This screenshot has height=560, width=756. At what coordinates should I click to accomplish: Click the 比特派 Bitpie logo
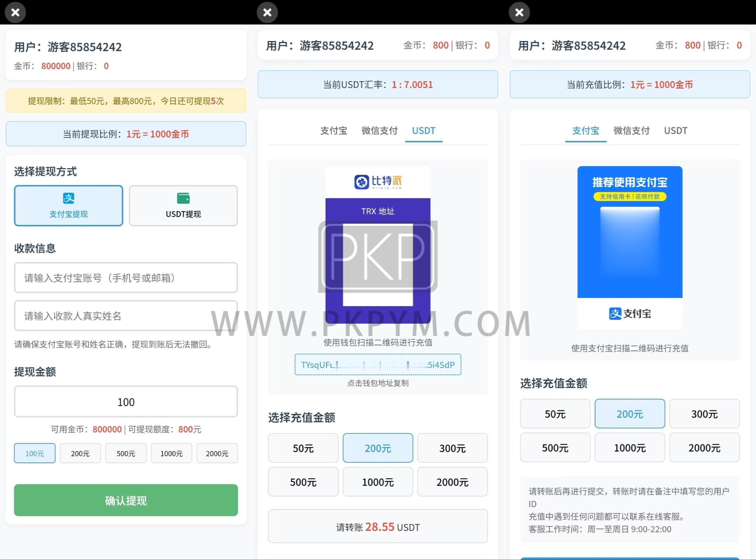tap(378, 182)
